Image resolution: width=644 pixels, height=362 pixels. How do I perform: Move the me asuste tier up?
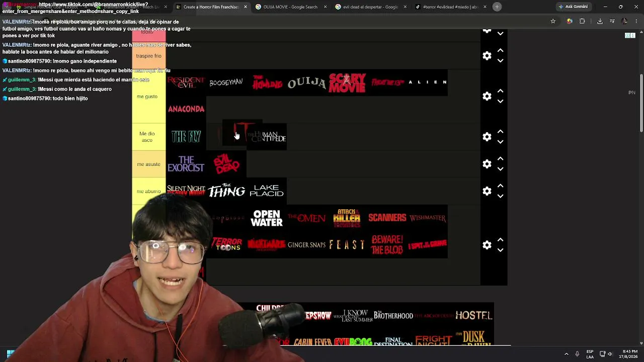(x=500, y=159)
